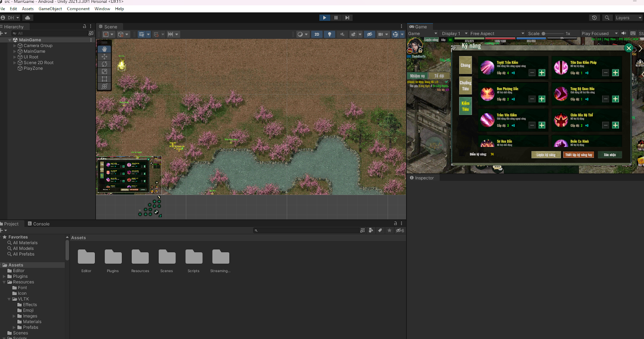Open the Editor folder thumbnail
This screenshot has width=644, height=339.
86,261
